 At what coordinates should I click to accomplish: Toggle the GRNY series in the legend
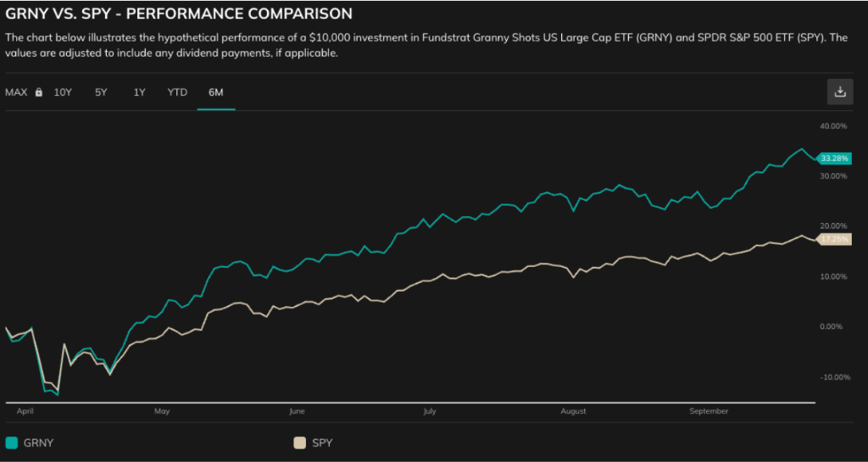pos(30,443)
